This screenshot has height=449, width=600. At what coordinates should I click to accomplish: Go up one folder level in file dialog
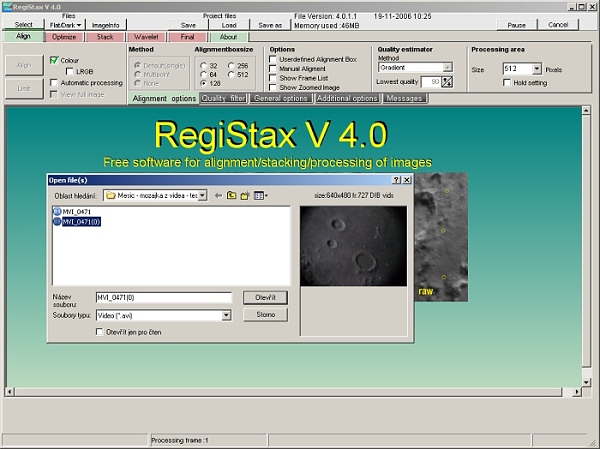pos(232,196)
